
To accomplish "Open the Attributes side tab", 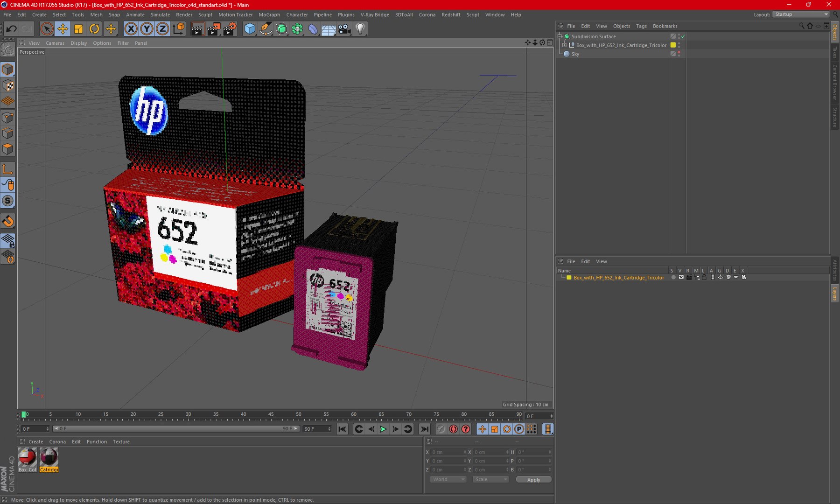I will [x=835, y=270].
